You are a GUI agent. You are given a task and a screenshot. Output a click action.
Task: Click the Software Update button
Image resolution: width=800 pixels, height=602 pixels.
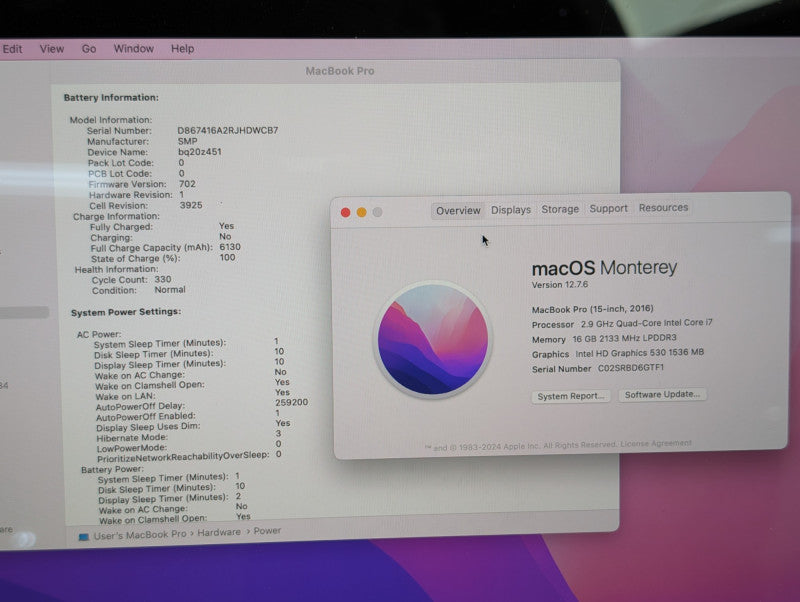pyautogui.click(x=662, y=394)
